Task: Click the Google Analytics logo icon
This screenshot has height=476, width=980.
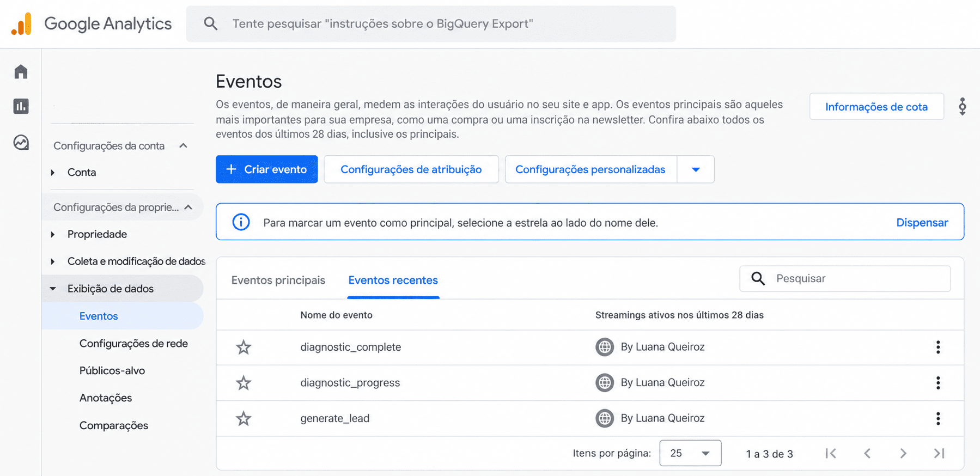Action: [21, 24]
